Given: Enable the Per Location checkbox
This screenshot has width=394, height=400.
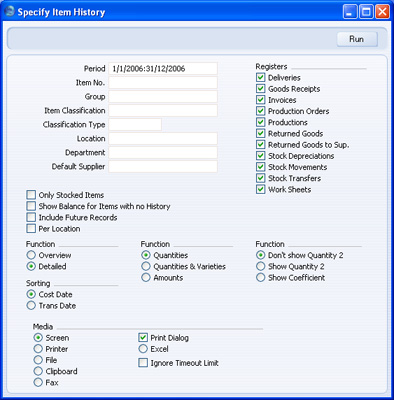Looking at the screenshot, I should [31, 229].
